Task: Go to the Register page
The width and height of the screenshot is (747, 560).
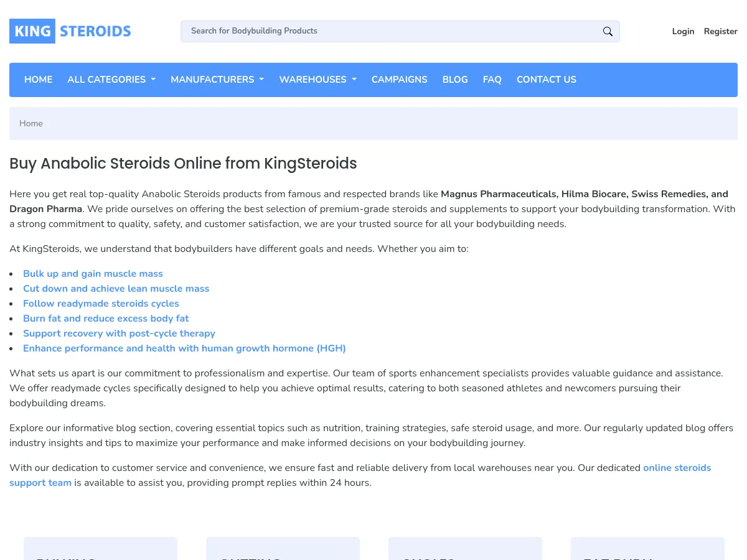Action: [720, 31]
